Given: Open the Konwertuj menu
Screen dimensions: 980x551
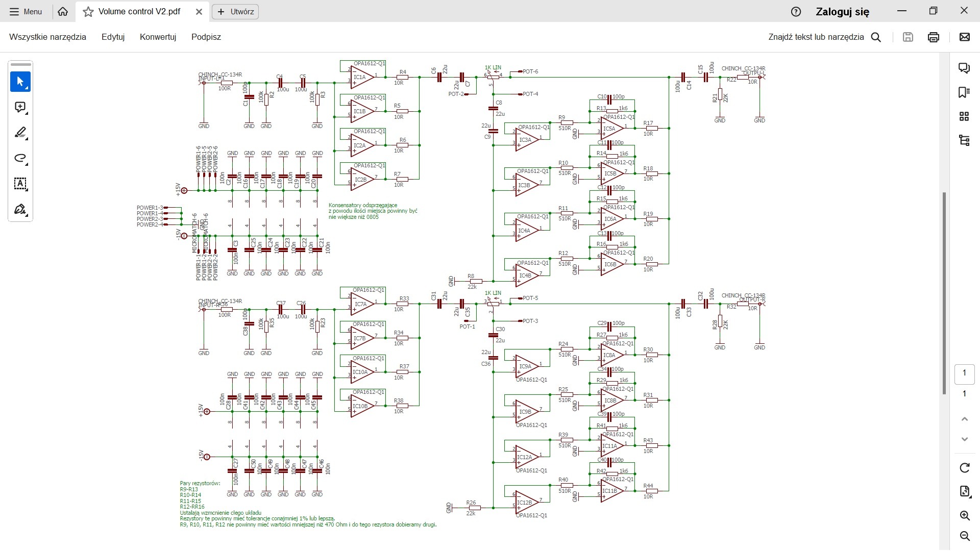Looking at the screenshot, I should [x=158, y=37].
